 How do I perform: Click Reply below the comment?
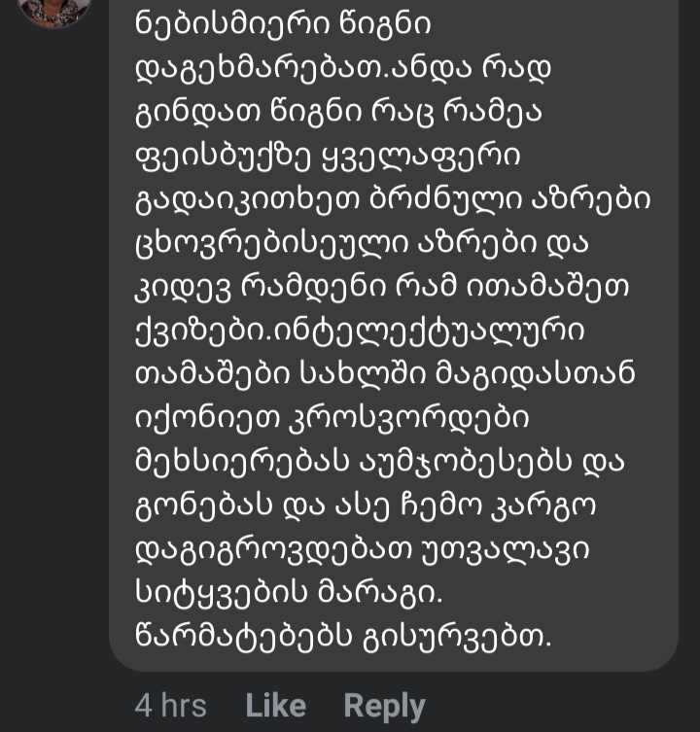pos(384,705)
